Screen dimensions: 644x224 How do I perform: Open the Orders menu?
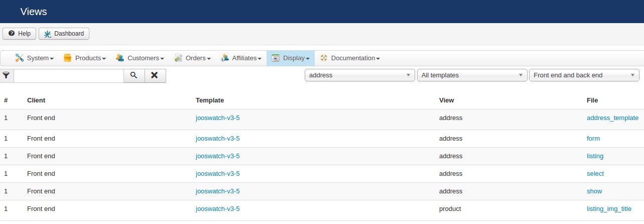(192, 58)
